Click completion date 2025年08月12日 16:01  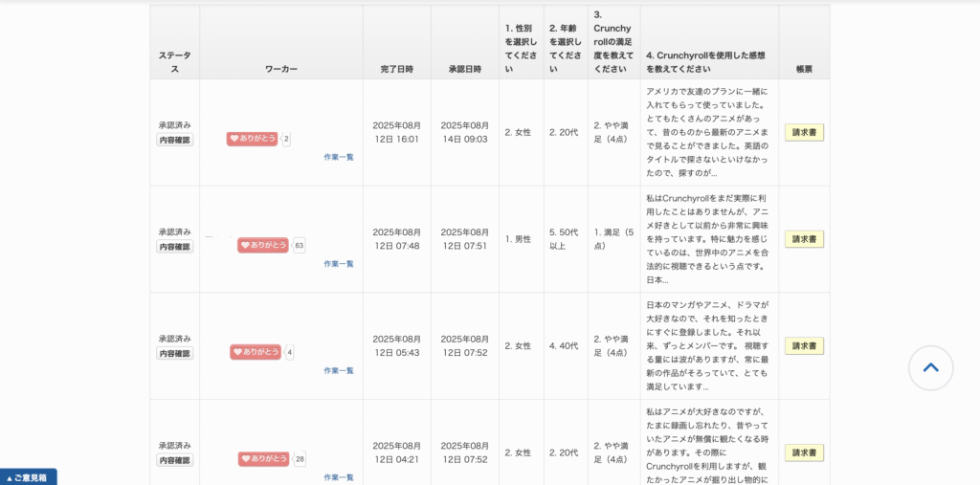coord(397,133)
